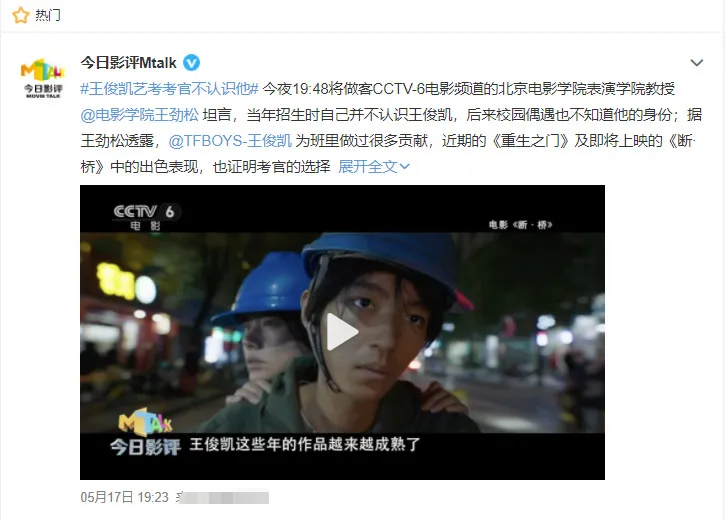Click the CCTV 6 logo in video
The height and width of the screenshot is (520, 725).
(147, 217)
